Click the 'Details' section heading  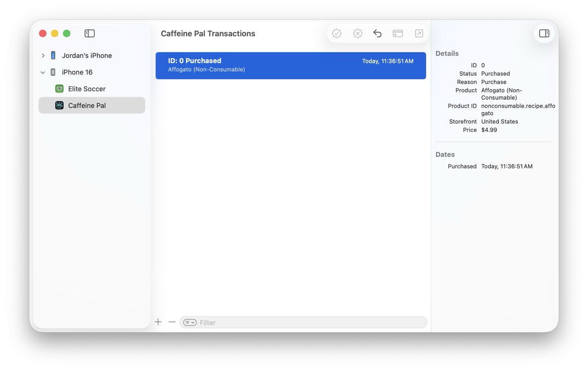(447, 53)
